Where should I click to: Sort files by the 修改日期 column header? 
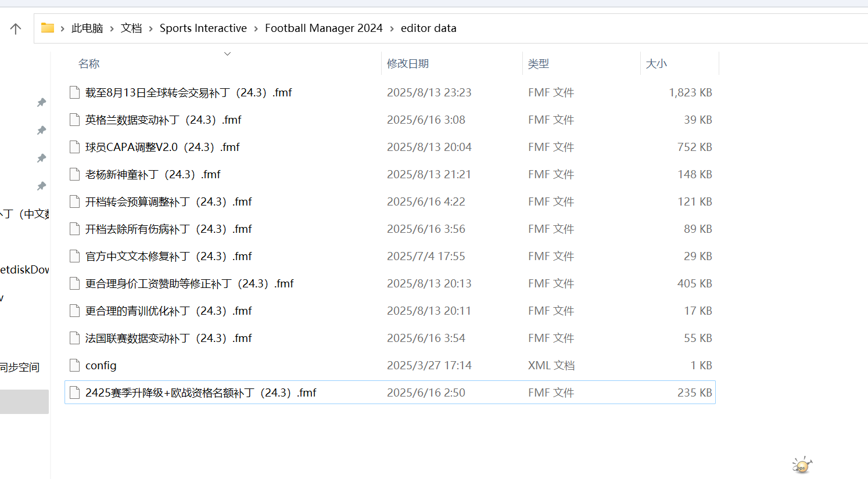(x=408, y=64)
